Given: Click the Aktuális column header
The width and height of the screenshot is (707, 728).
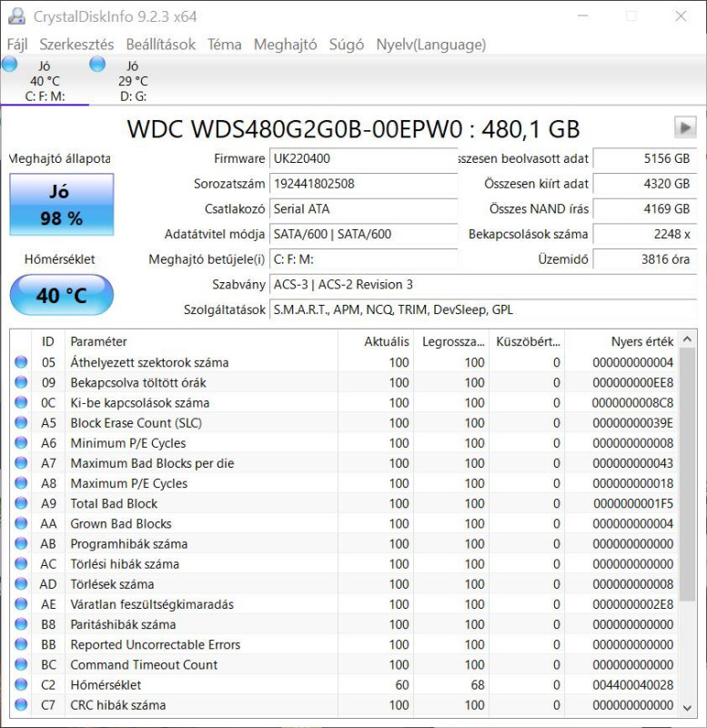Looking at the screenshot, I should (376, 341).
